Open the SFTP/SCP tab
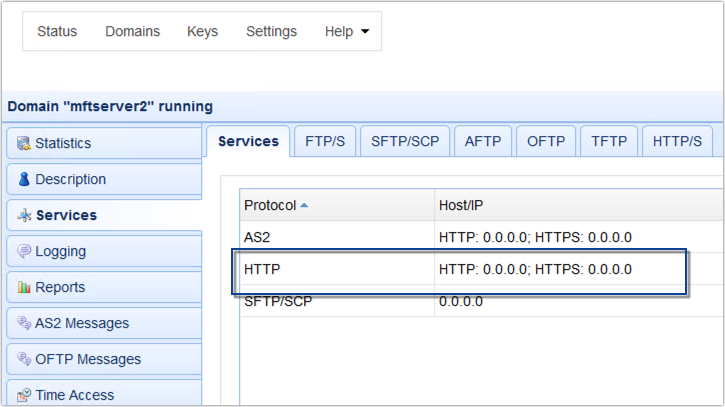 pos(405,141)
